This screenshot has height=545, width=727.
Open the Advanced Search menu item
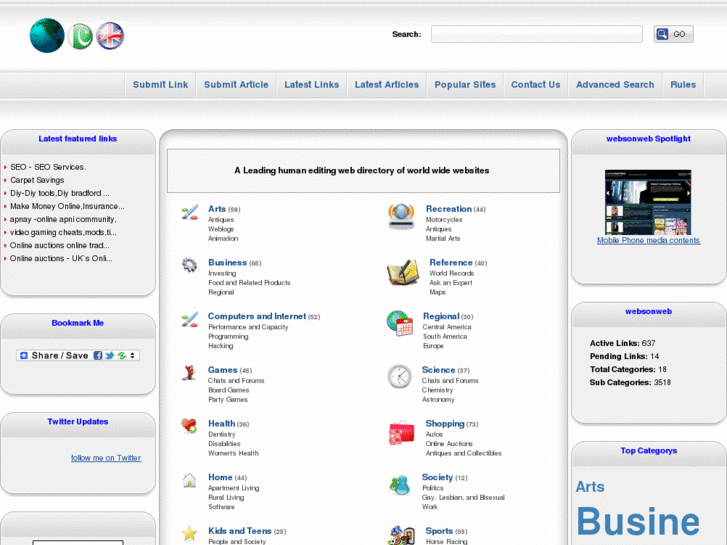tap(615, 84)
